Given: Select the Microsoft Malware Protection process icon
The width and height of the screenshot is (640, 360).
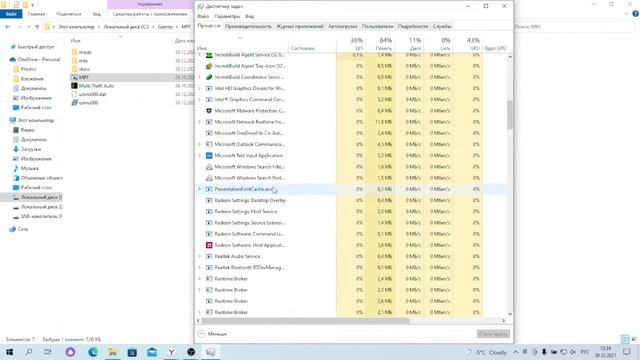Looking at the screenshot, I should click(x=209, y=111).
